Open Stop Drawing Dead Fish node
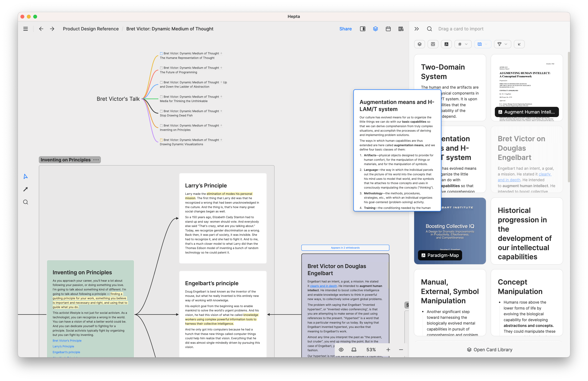Viewport: 588px width, 381px height. [191, 113]
